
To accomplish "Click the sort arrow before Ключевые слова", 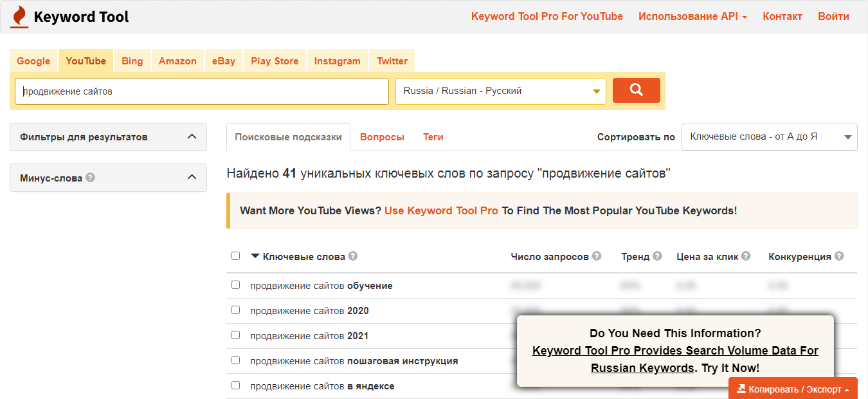I will pos(253,255).
